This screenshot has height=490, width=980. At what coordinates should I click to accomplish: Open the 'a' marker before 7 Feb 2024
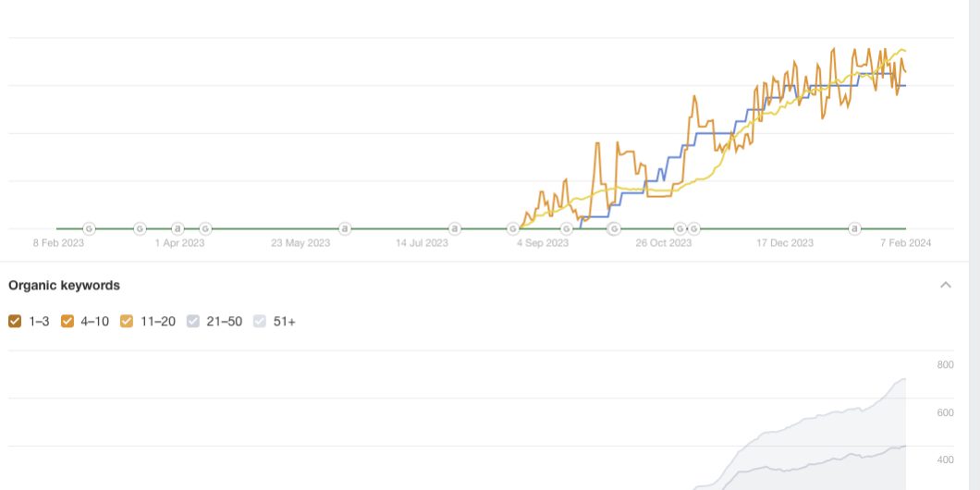pos(855,228)
